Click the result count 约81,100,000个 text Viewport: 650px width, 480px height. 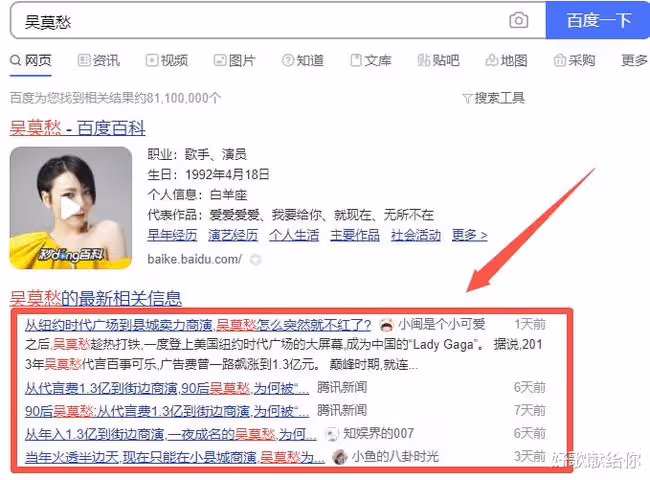click(177, 98)
